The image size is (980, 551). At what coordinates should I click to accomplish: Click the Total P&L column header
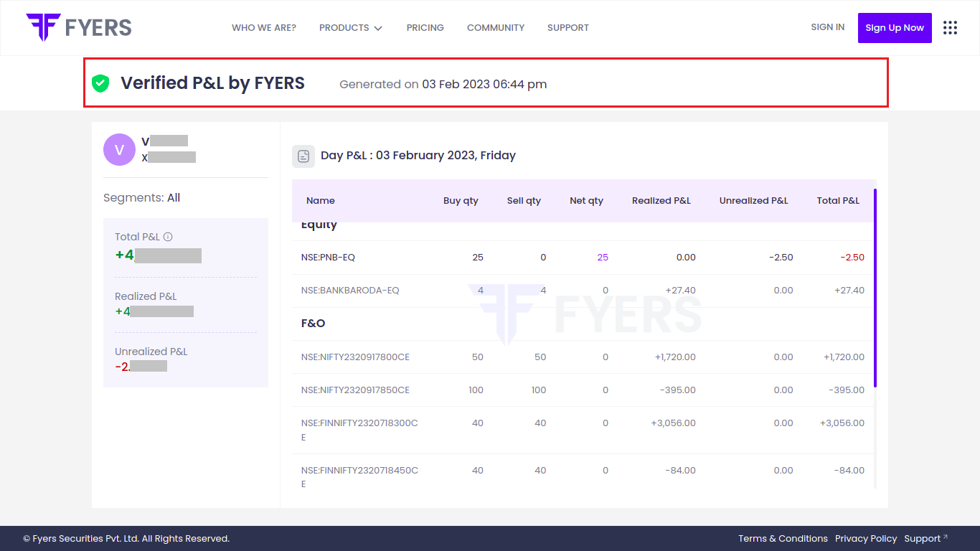[x=838, y=201]
